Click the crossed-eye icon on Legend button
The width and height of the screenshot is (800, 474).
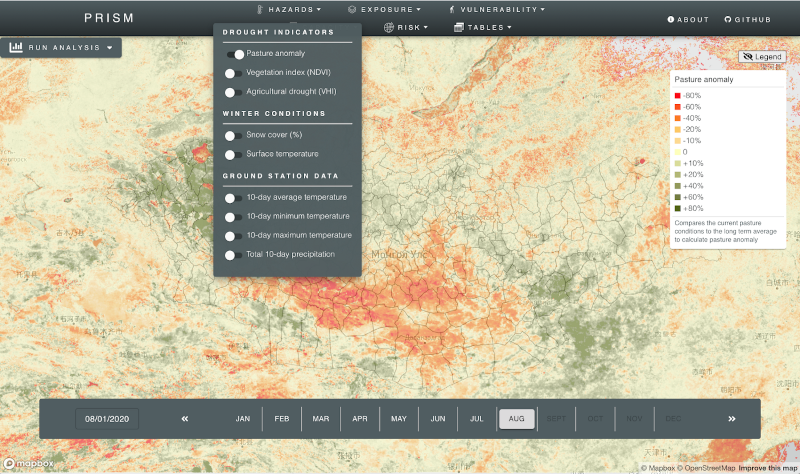[748, 57]
